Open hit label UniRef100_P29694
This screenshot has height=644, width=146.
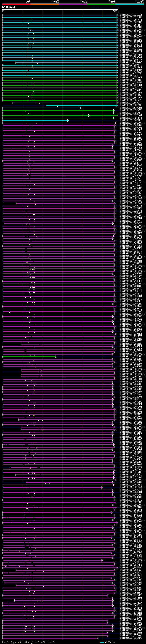(x=131, y=170)
